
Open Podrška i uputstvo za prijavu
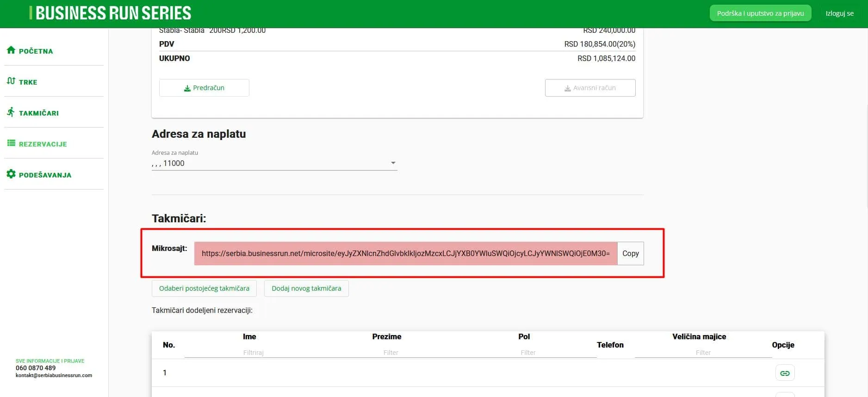coord(760,13)
